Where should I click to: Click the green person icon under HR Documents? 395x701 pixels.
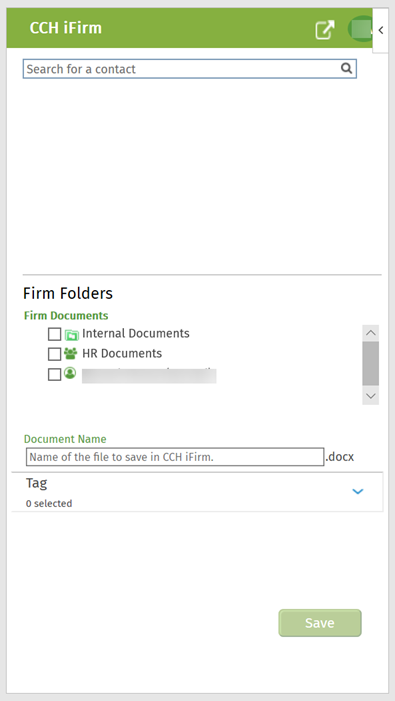click(70, 373)
